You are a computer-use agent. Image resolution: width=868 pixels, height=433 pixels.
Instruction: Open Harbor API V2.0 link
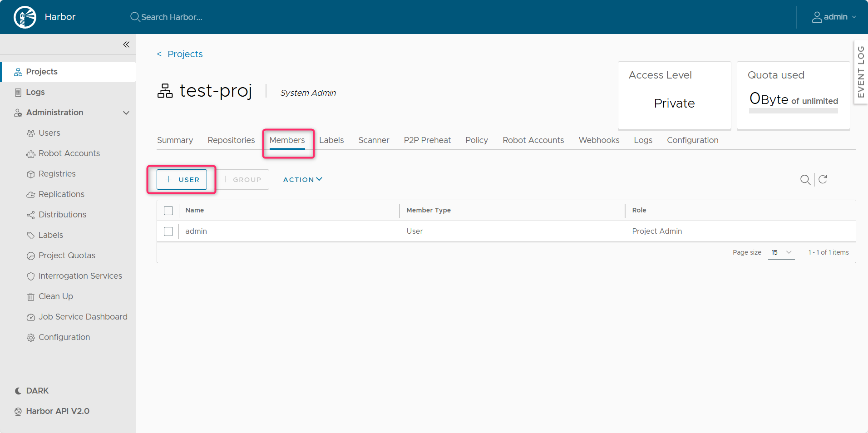(58, 411)
